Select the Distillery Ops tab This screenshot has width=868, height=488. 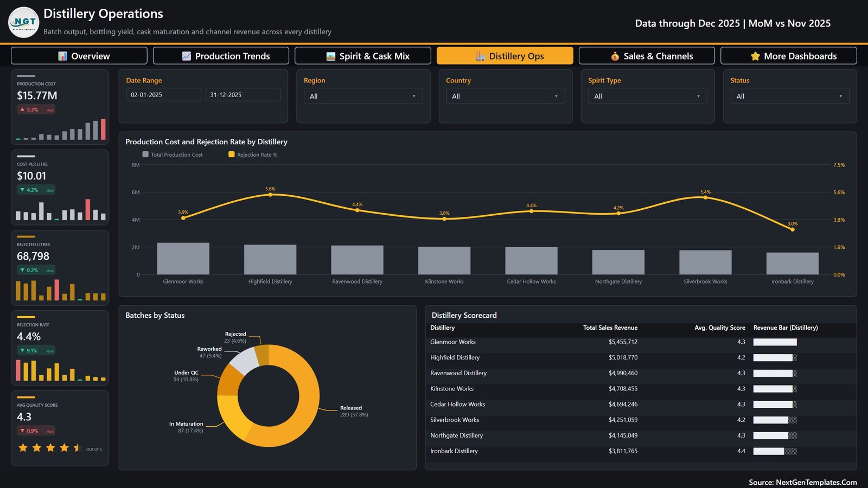click(505, 56)
